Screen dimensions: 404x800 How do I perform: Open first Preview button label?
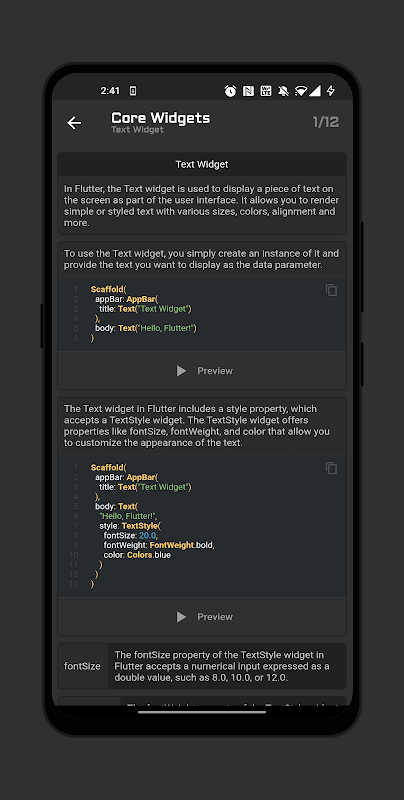215,371
